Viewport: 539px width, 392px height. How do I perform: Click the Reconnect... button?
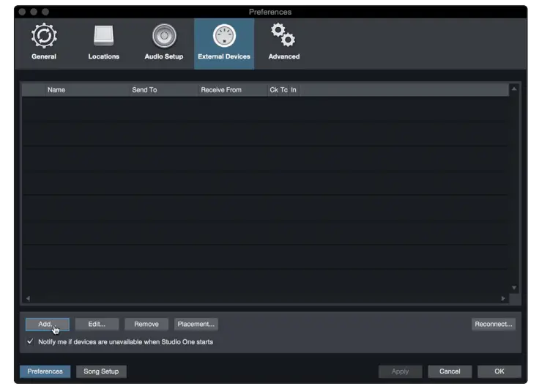tap(494, 325)
